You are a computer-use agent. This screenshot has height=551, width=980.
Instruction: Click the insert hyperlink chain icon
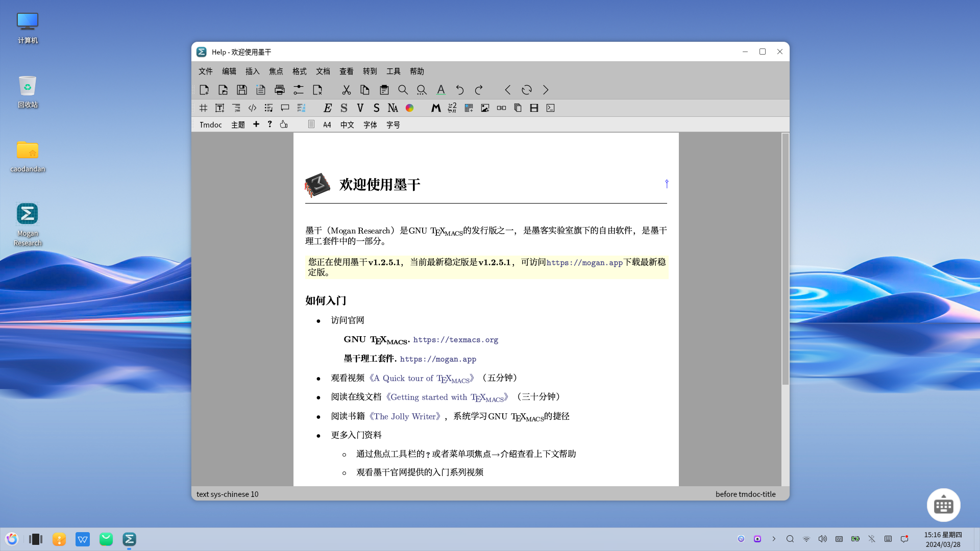click(x=501, y=108)
